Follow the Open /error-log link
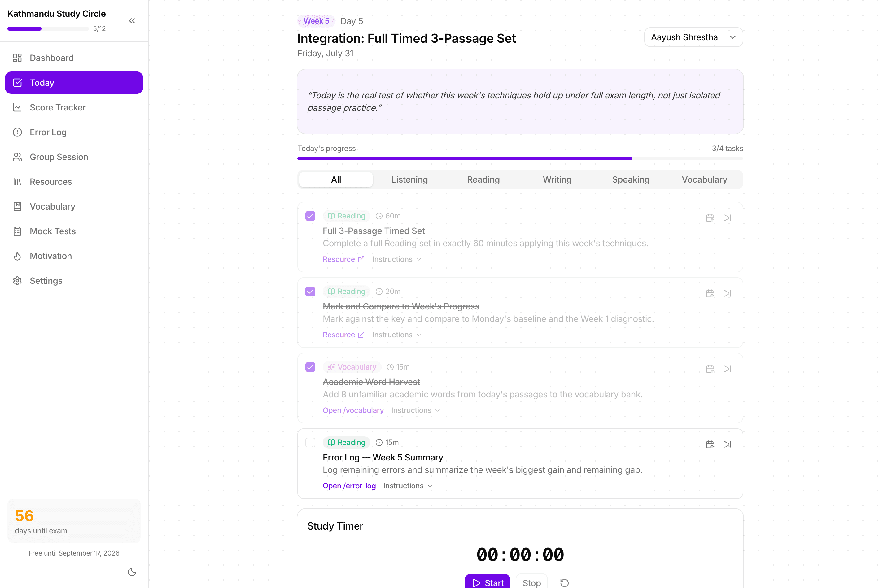Viewport: 892px width, 588px height. pyautogui.click(x=349, y=486)
